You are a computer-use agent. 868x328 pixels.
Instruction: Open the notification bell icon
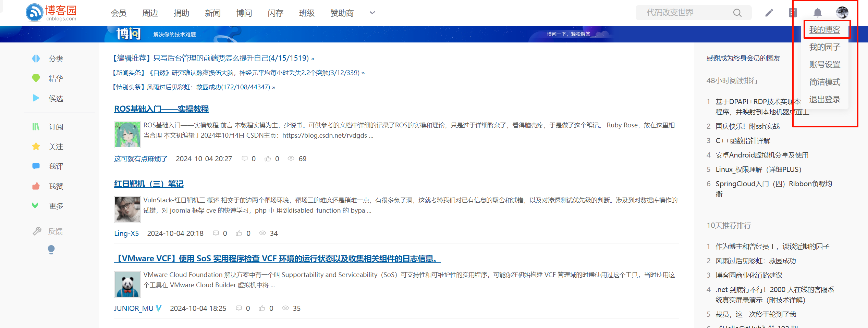pyautogui.click(x=817, y=13)
